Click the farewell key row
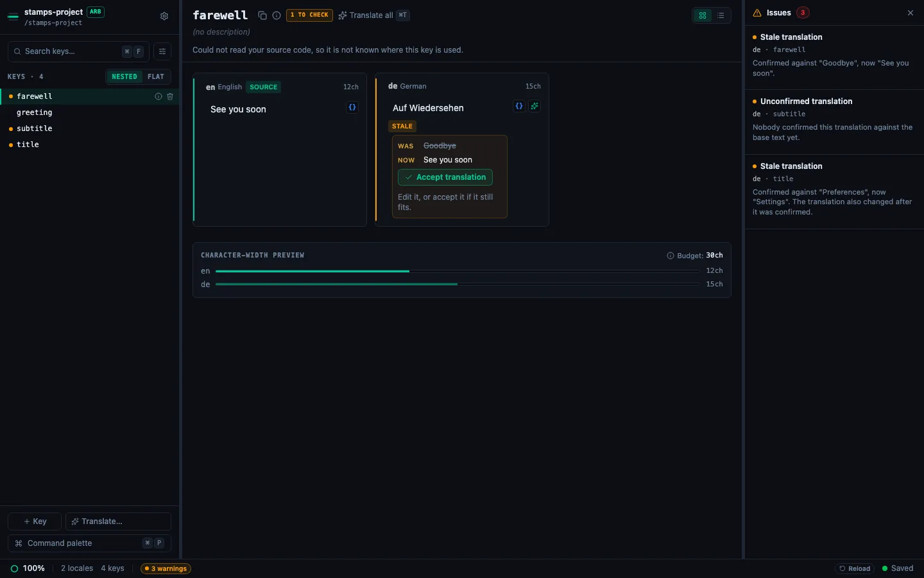The image size is (924, 578). point(90,96)
